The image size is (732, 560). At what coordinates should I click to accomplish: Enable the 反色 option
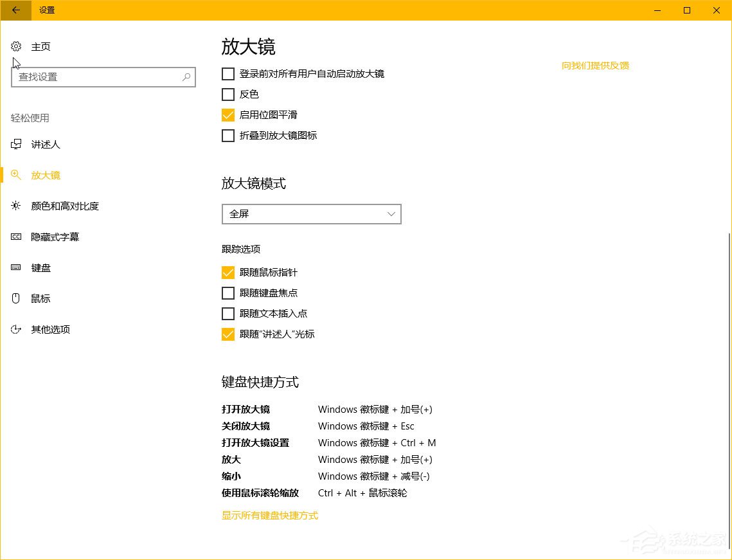[228, 95]
